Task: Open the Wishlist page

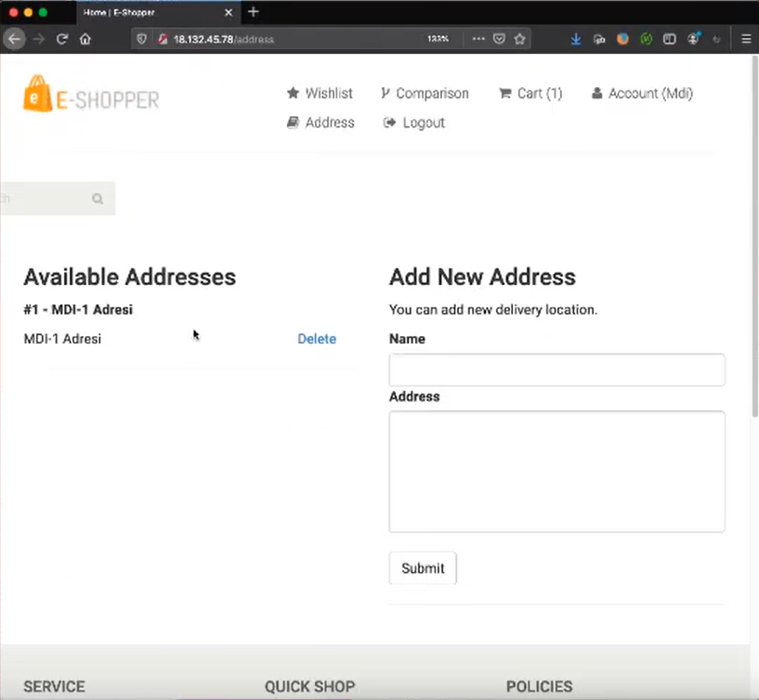Action: [x=320, y=93]
